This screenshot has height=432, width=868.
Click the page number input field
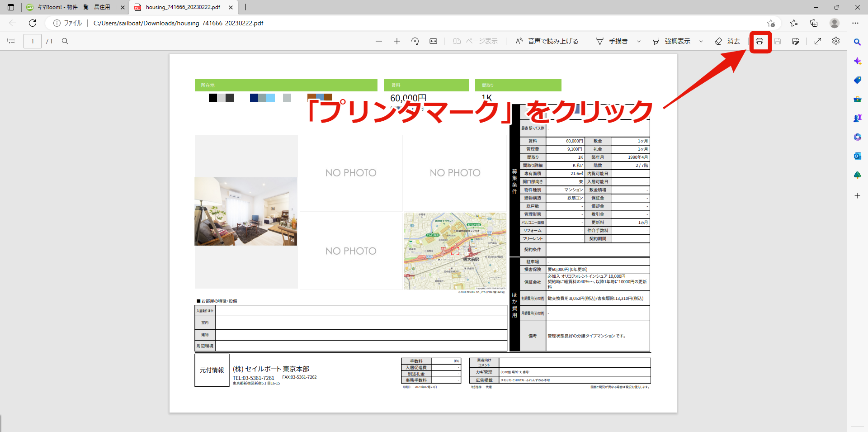[33, 41]
